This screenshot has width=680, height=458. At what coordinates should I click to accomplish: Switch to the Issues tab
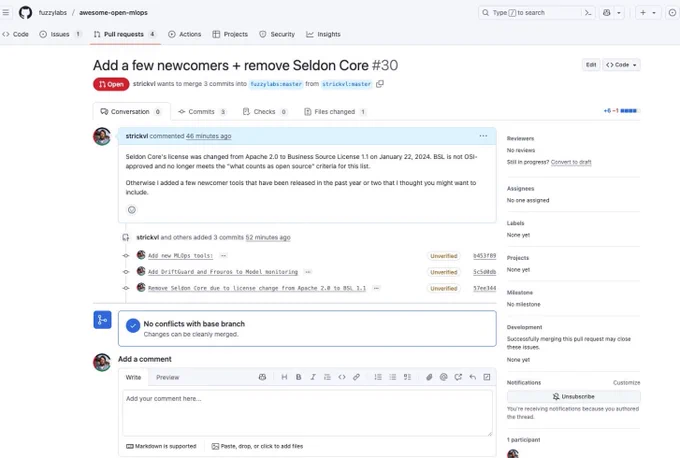click(x=60, y=34)
